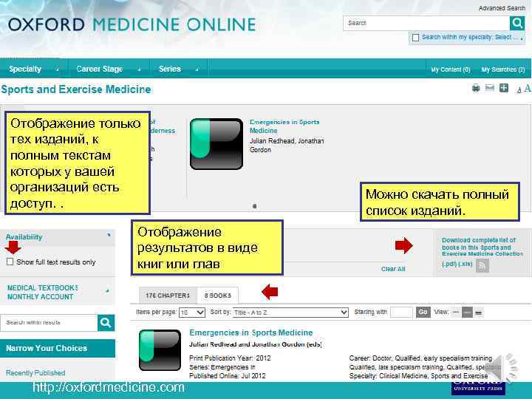532x399 pixels.
Task: Click the email page icon
Action: click(x=490, y=88)
